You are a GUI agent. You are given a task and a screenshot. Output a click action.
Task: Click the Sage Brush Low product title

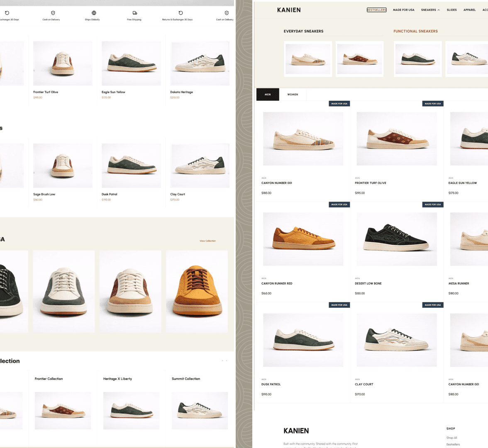click(44, 194)
